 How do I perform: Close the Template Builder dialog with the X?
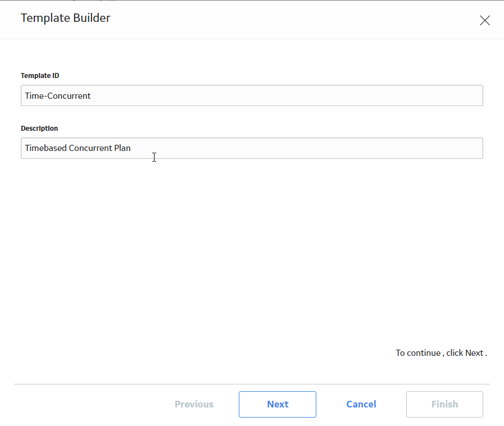(485, 21)
